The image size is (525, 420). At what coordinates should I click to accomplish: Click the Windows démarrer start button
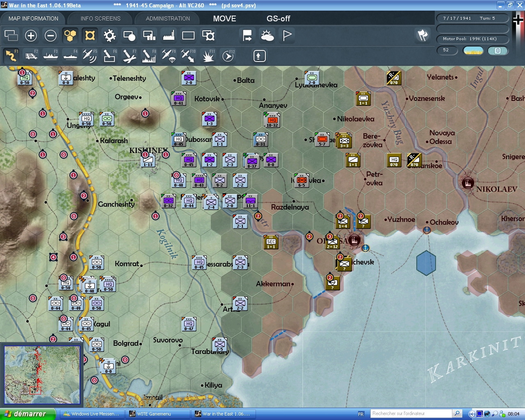27,414
